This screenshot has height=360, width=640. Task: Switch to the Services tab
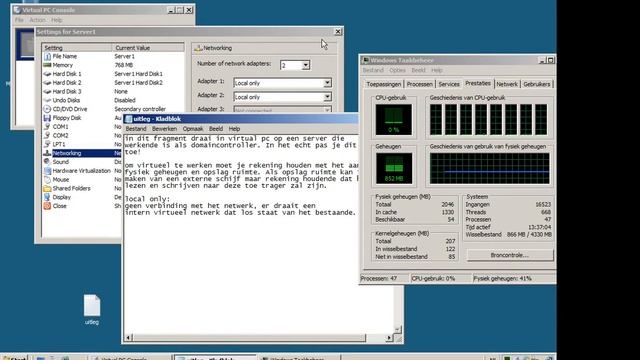click(x=449, y=84)
